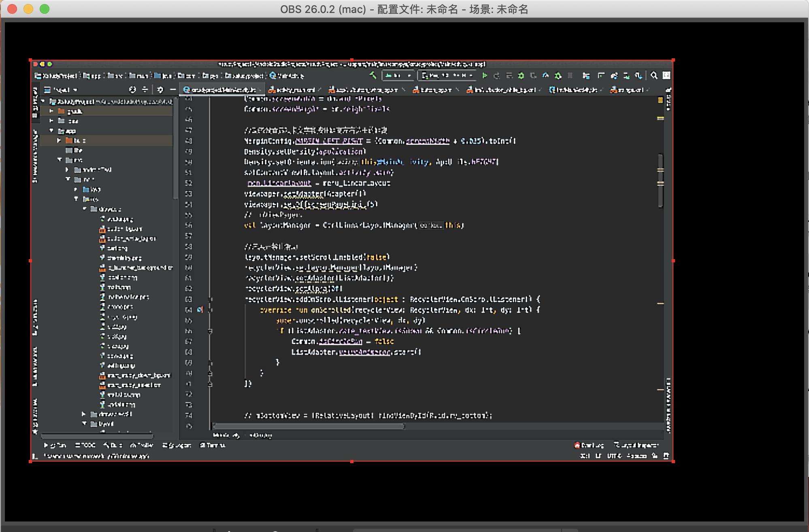Click the app breadcrumb in navigation bar
Image resolution: width=809 pixels, height=532 pixels.
click(92, 76)
